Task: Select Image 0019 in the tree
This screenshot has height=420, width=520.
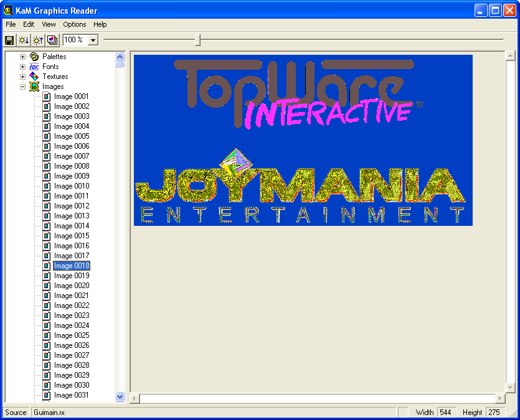Action: (72, 276)
